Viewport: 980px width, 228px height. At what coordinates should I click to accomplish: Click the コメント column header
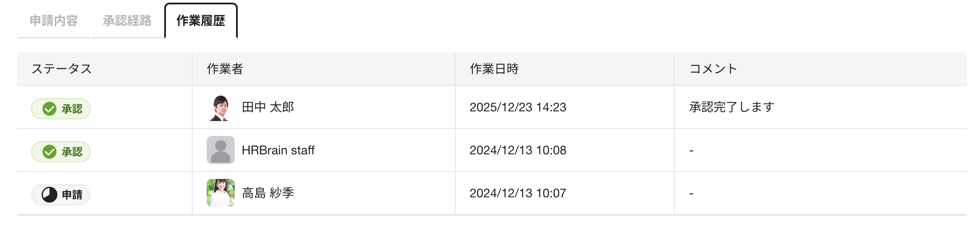click(x=713, y=69)
